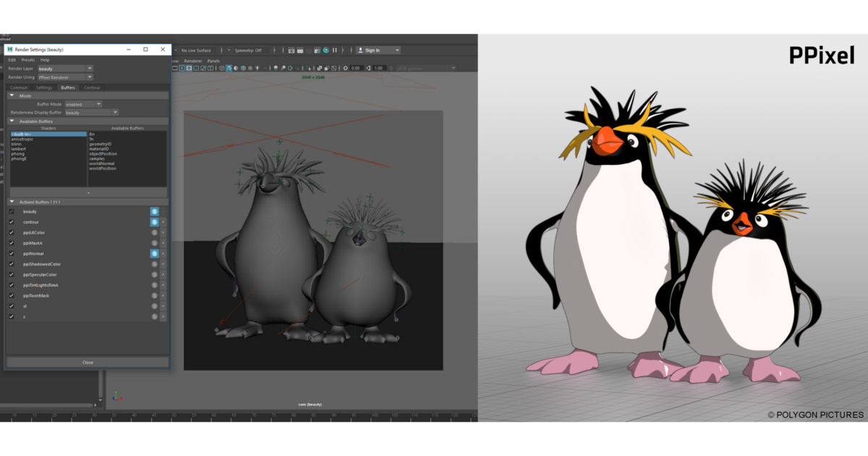Click the gray circle icon beside ppiLitColor
Image resolution: width=868 pixels, height=456 pixels.
tap(154, 233)
